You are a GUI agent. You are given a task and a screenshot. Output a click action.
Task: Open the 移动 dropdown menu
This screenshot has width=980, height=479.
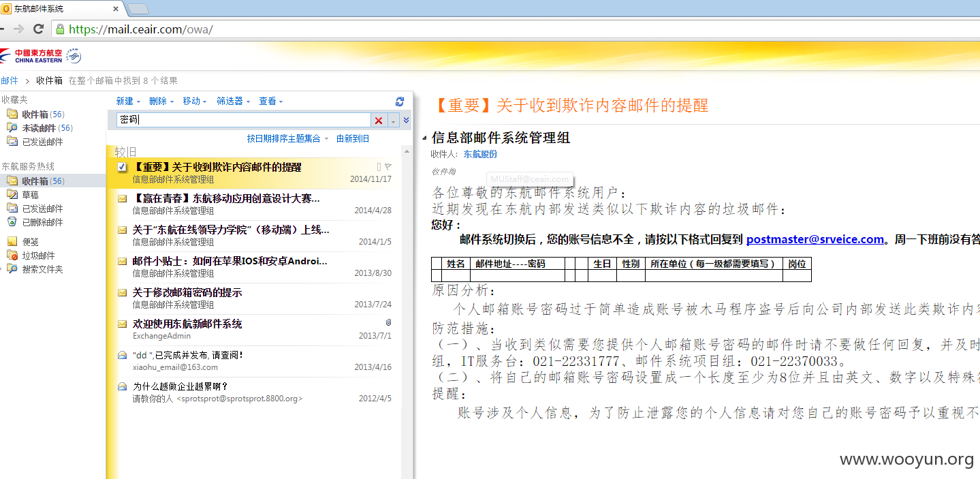coord(195,101)
